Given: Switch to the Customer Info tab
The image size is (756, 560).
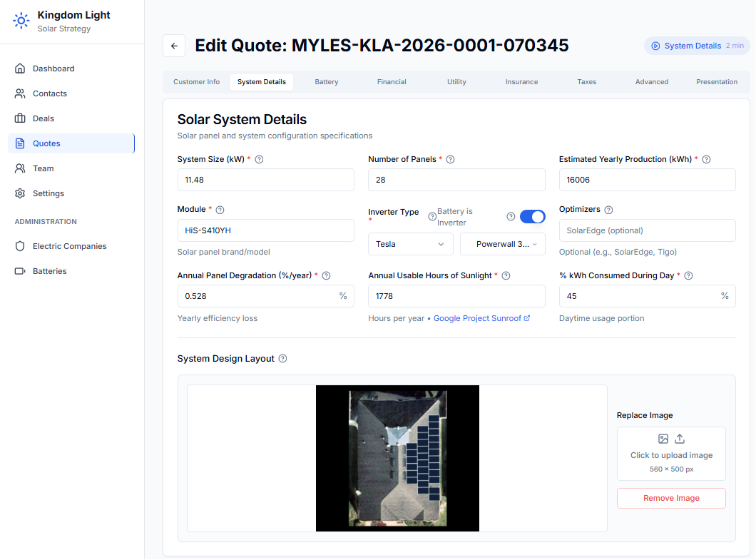Looking at the screenshot, I should (196, 82).
